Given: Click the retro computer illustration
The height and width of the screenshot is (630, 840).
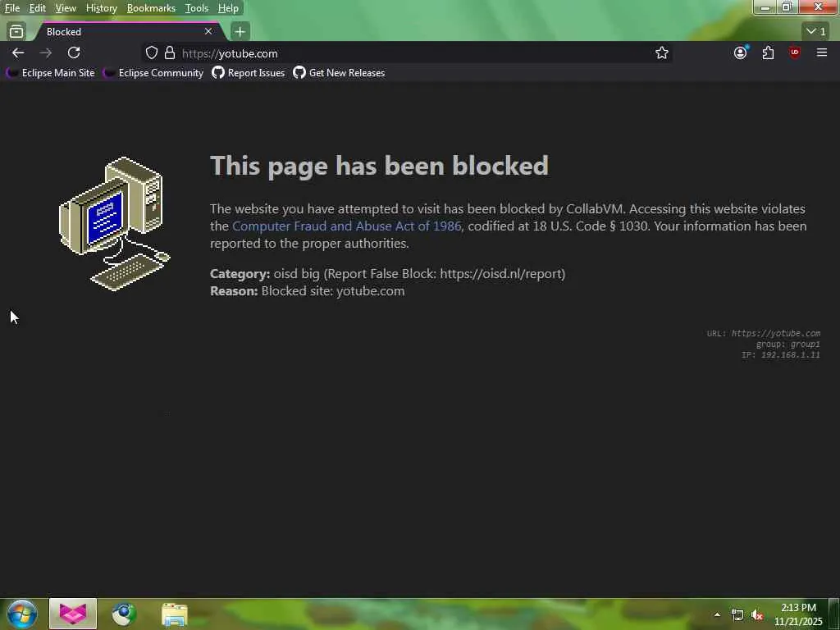Looking at the screenshot, I should (114, 224).
